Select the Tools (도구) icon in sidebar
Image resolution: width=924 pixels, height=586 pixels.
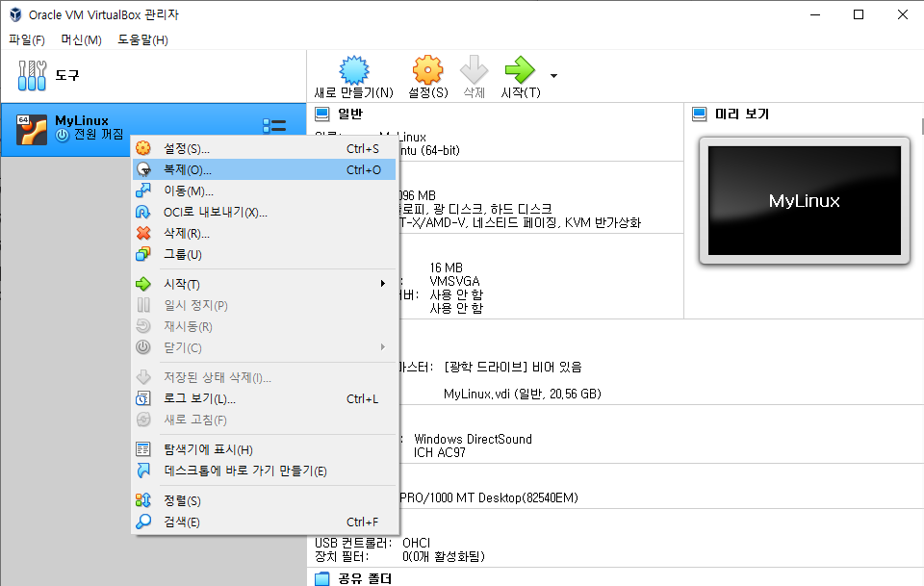pos(32,75)
